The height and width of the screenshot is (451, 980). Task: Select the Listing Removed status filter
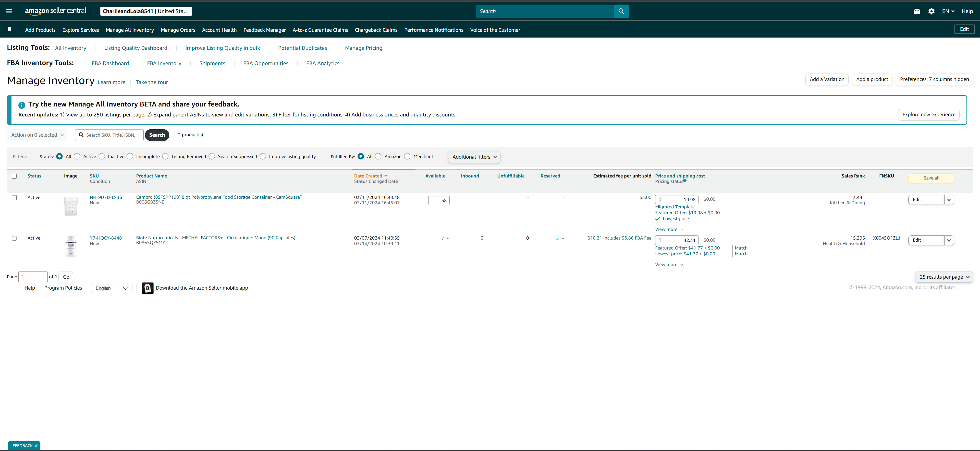pyautogui.click(x=165, y=157)
